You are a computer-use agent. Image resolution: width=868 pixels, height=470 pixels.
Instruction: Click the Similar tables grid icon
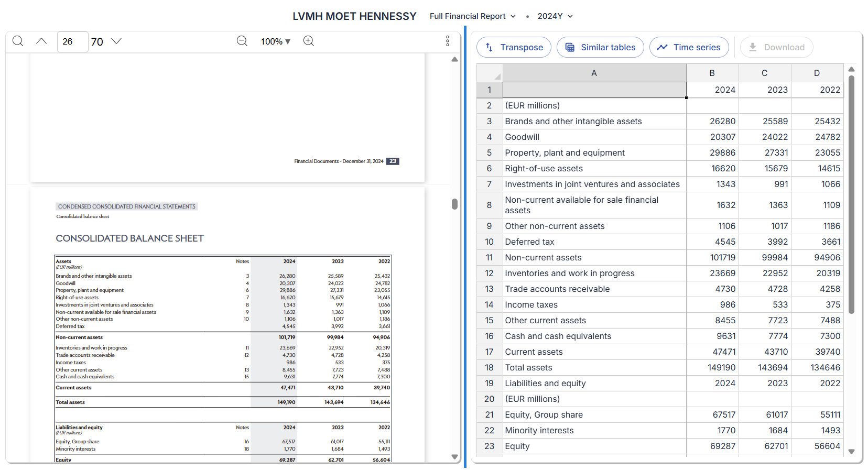click(x=570, y=47)
